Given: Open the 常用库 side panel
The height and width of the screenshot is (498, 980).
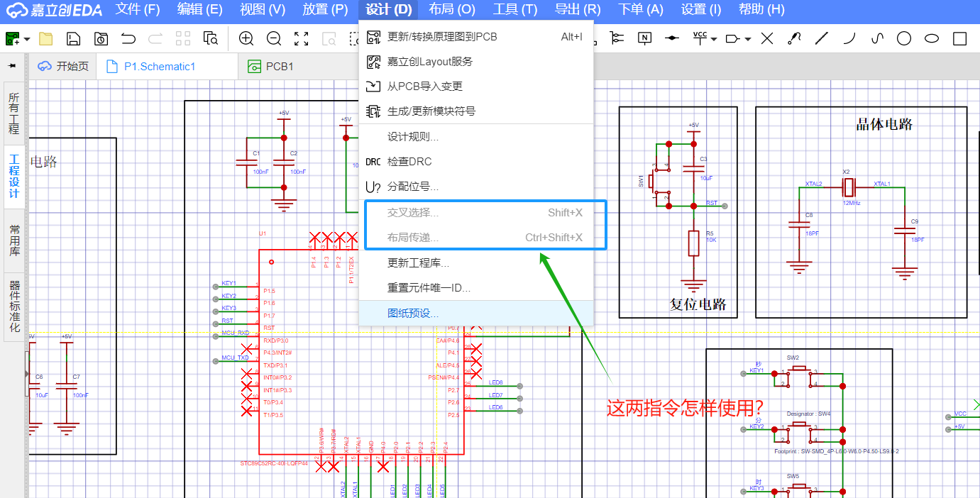Looking at the screenshot, I should pos(14,240).
